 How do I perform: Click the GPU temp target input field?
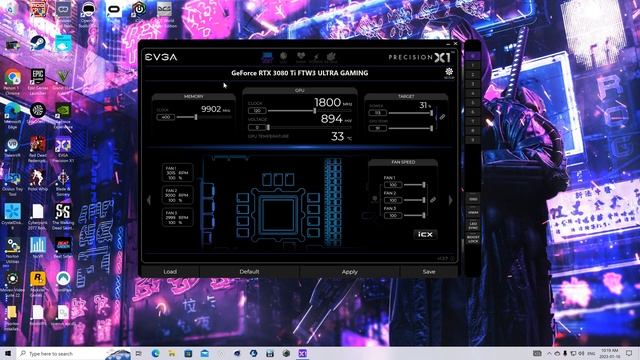(378, 128)
